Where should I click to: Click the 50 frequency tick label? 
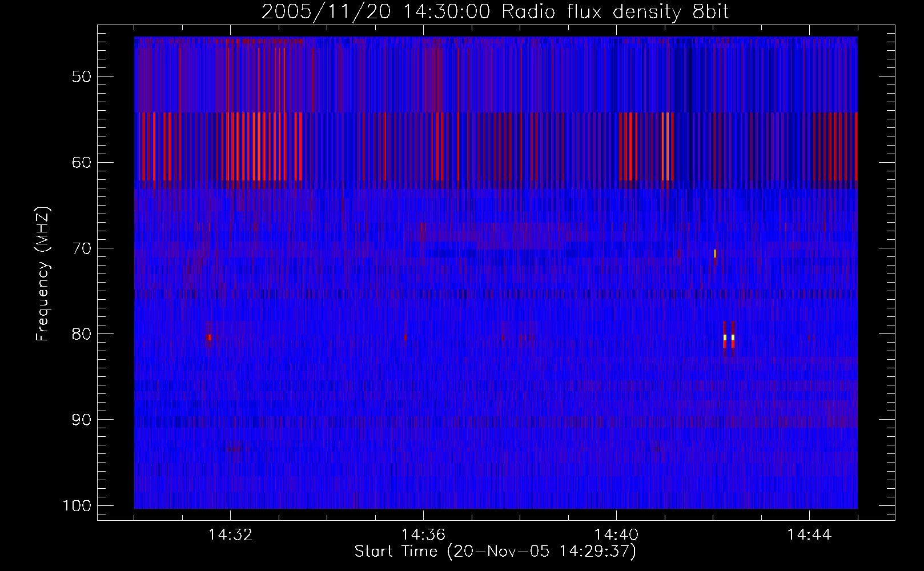pos(82,77)
